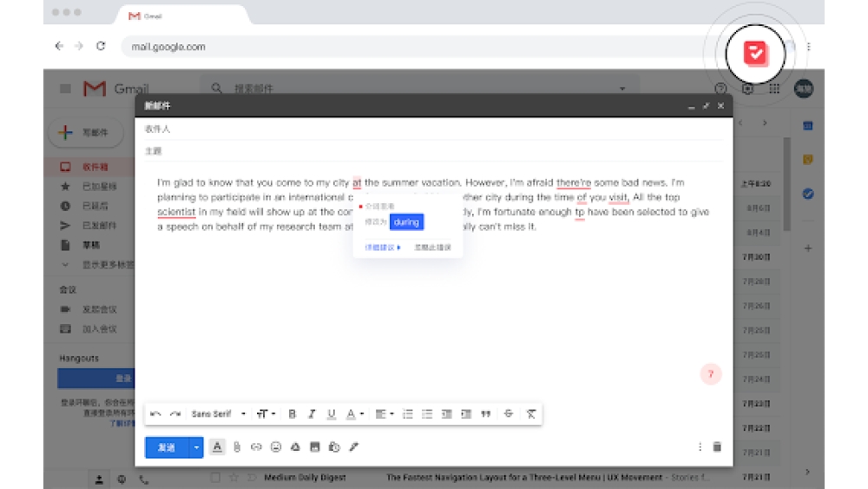Click the recipients field

434,129
